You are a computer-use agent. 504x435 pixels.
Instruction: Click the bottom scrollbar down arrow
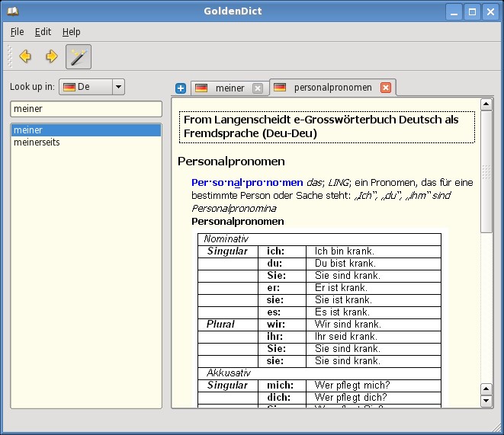(x=486, y=401)
